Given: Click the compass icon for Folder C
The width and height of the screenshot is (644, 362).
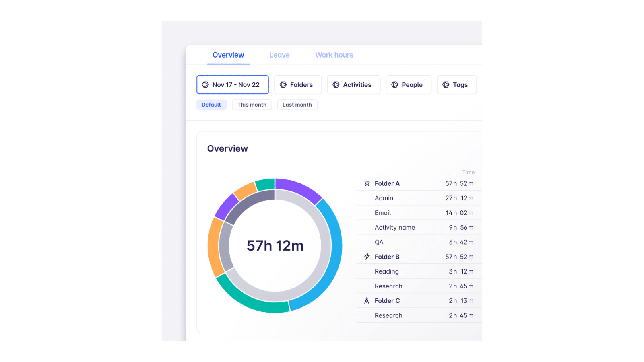Looking at the screenshot, I should [367, 301].
